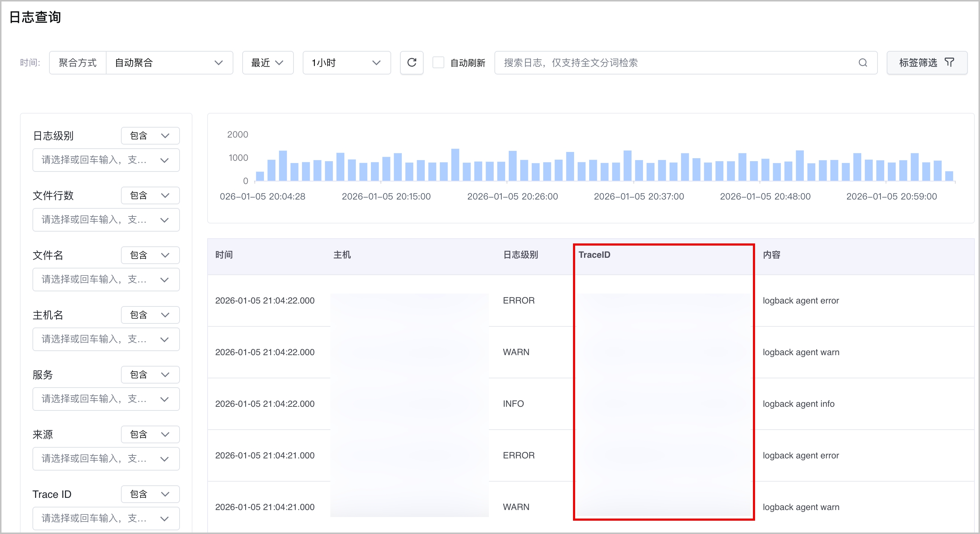Click the funnel icon on 标签筛选
Image resolution: width=980 pixels, height=534 pixels.
click(x=950, y=62)
